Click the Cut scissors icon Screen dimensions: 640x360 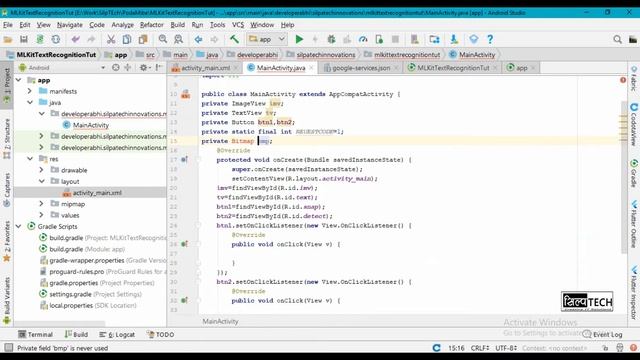111,40
